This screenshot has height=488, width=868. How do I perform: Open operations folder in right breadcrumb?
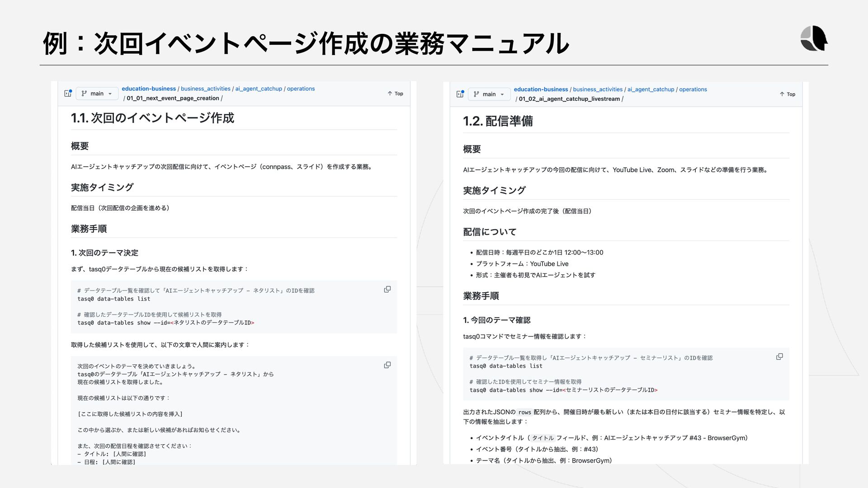[693, 89]
